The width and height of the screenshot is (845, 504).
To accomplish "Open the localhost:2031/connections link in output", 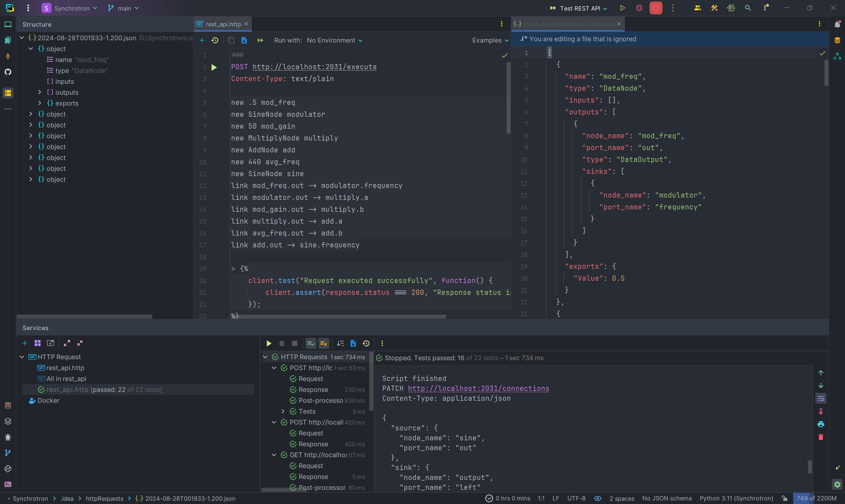I will (x=478, y=388).
